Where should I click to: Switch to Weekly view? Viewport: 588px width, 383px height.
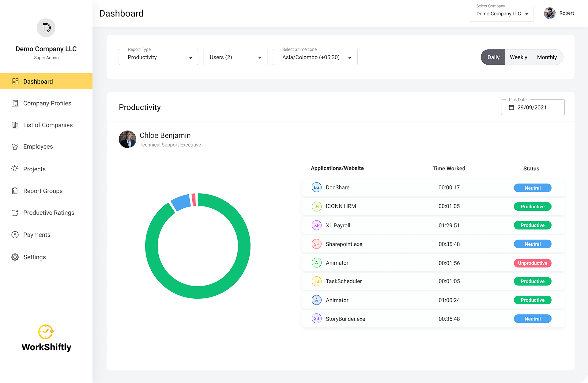point(518,57)
